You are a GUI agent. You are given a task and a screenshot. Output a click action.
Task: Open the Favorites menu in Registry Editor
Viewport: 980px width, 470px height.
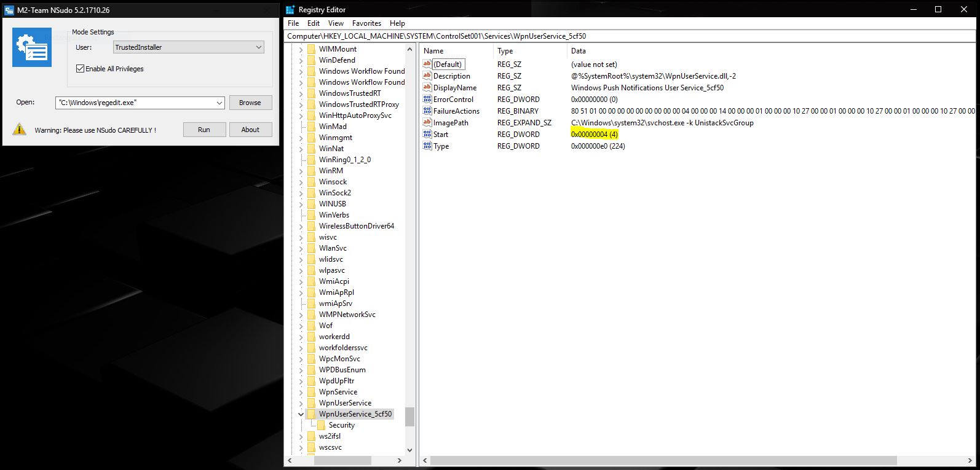pyautogui.click(x=367, y=23)
